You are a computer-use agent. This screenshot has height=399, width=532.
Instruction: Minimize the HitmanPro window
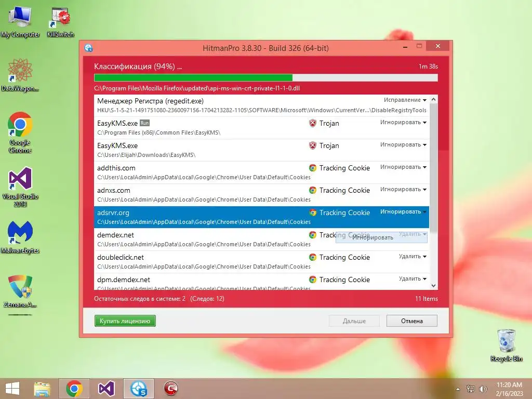(x=405, y=46)
